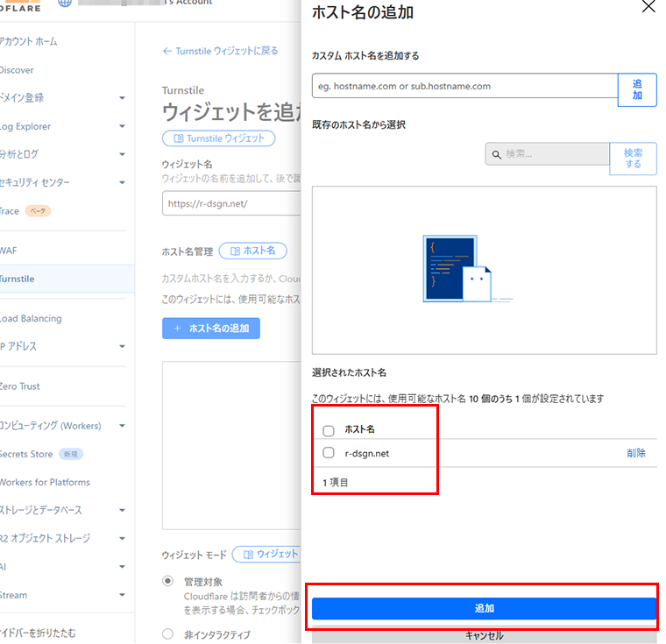Click the plus icon in the ホスト名の追加 button
The height and width of the screenshot is (644, 666).
click(178, 329)
